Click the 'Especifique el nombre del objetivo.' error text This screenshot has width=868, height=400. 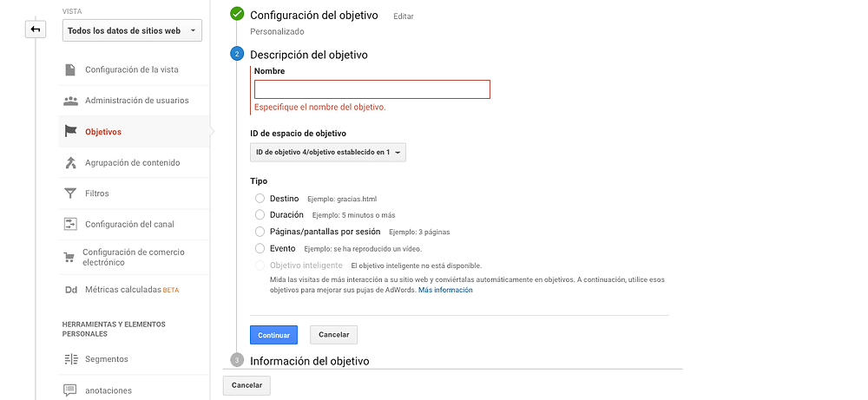pos(320,108)
